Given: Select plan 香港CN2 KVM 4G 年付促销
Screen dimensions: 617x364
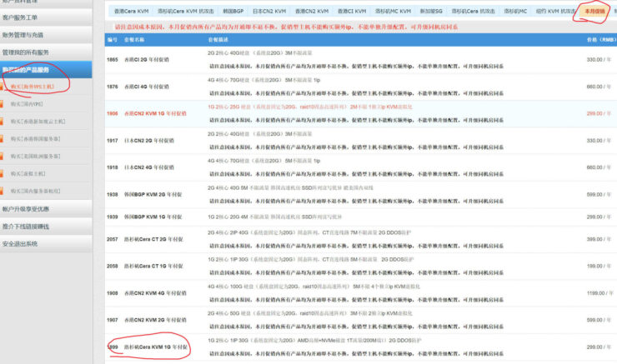Looking at the screenshot, I should click(x=155, y=293).
